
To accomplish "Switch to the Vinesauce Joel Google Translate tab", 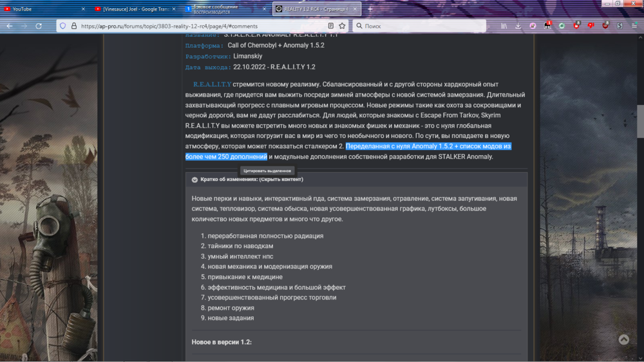I will [135, 8].
